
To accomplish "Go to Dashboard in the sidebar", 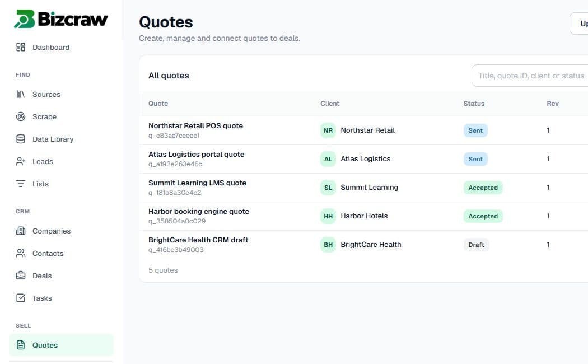I will tap(61, 47).
